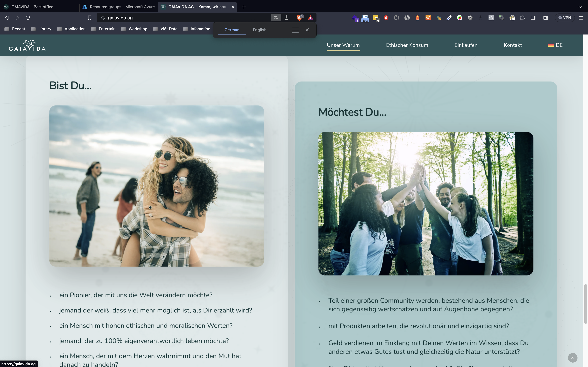Click the scroll-to-top round button
This screenshot has height=367, width=588.
pyautogui.click(x=572, y=357)
